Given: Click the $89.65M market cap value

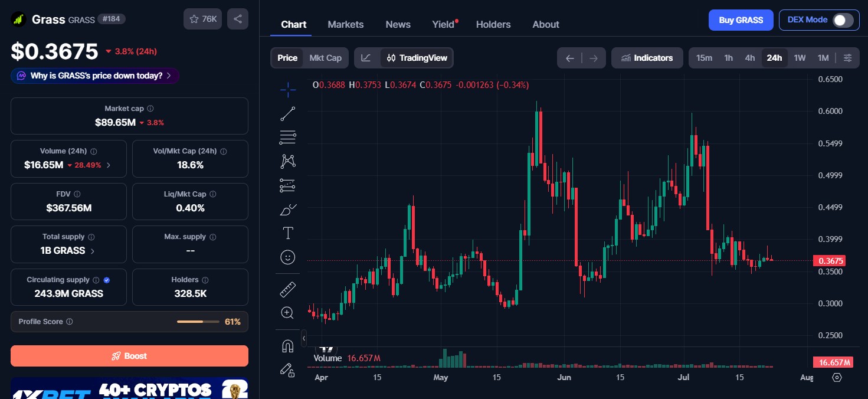Looking at the screenshot, I should [115, 122].
